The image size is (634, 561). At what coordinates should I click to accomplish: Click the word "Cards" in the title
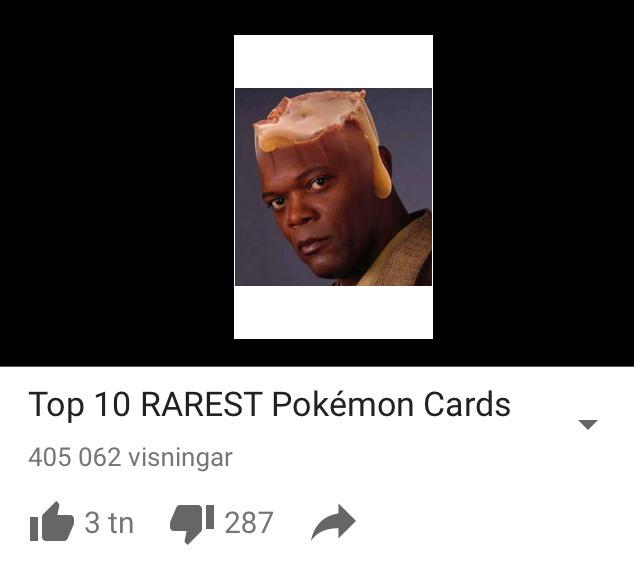[467, 404]
